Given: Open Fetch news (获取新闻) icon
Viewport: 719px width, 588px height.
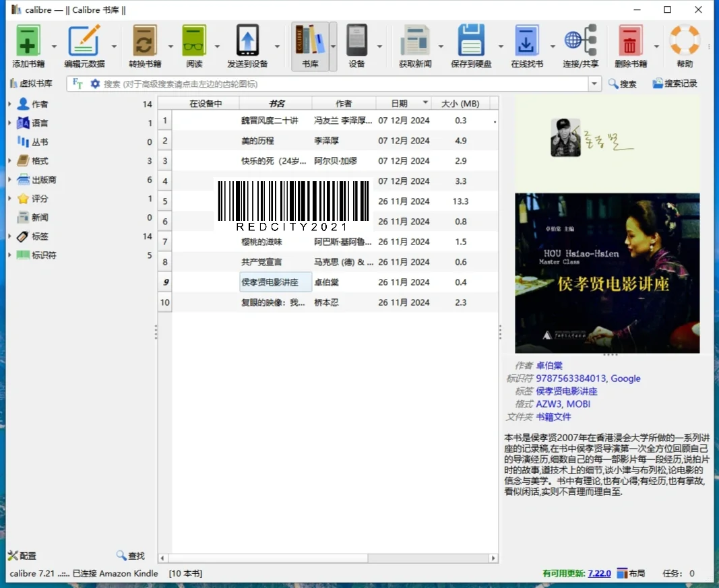Looking at the screenshot, I should click(415, 40).
